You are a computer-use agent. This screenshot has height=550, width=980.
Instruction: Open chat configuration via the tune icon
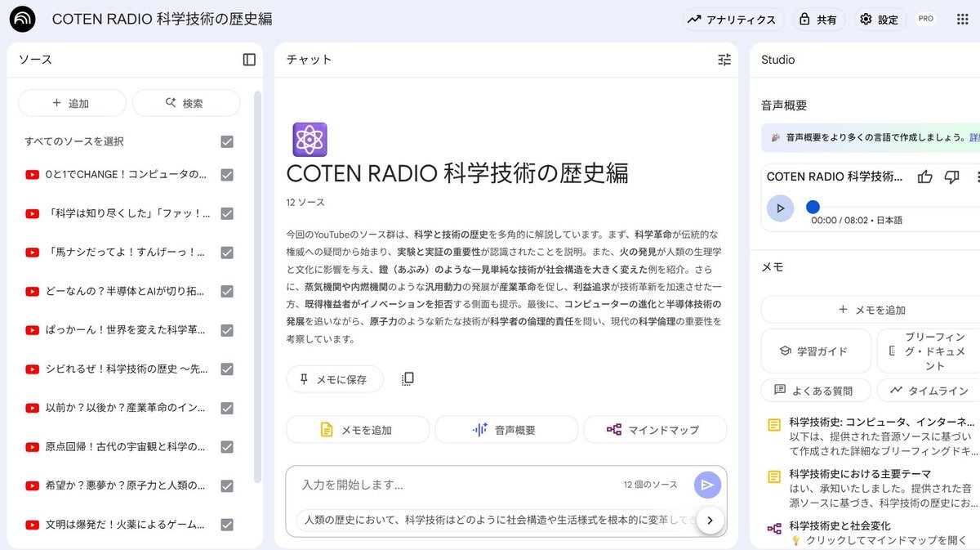point(724,60)
